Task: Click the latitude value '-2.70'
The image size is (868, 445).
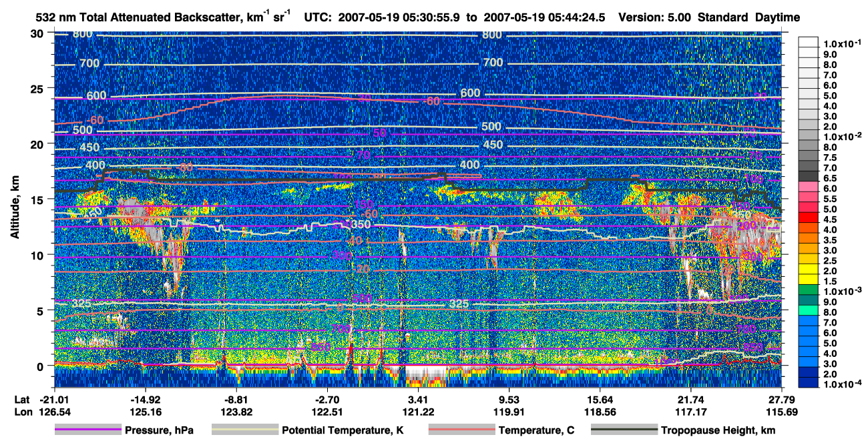Action: (x=327, y=399)
